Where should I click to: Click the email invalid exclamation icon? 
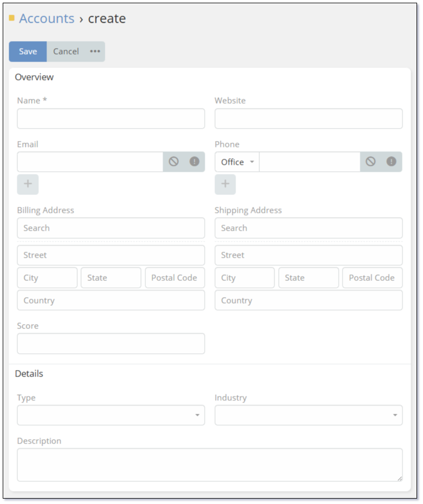click(x=194, y=162)
